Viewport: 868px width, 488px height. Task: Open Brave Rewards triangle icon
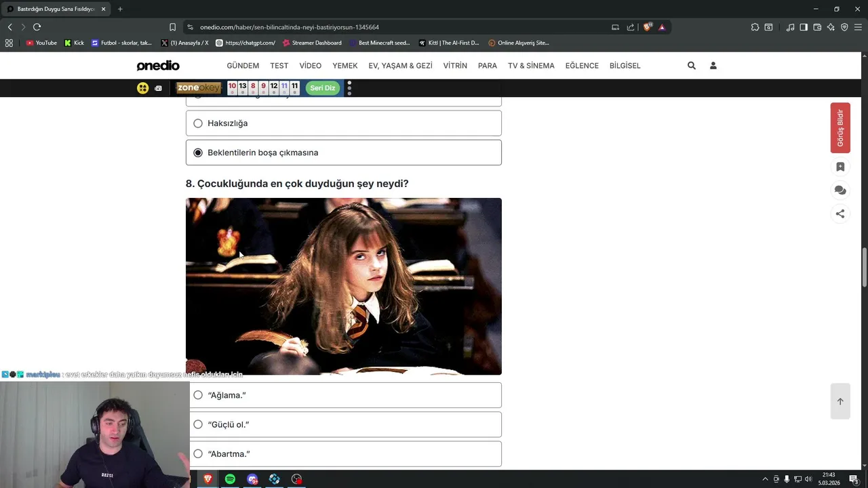point(662,27)
